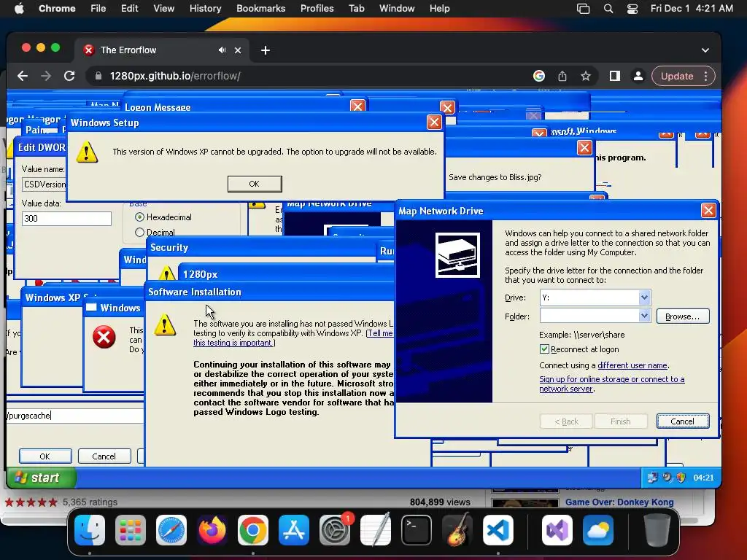Open System Preferences from the Dock
The height and width of the screenshot is (560, 747).
coord(334,530)
